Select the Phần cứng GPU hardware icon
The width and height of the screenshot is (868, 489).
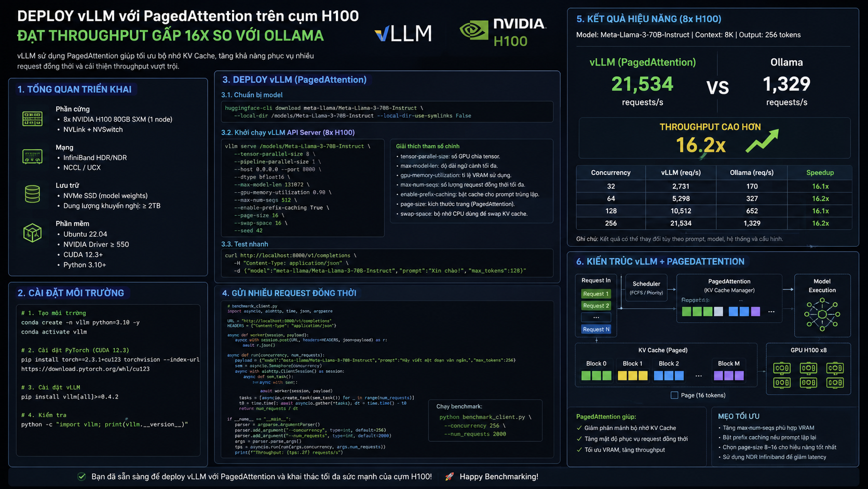32,118
